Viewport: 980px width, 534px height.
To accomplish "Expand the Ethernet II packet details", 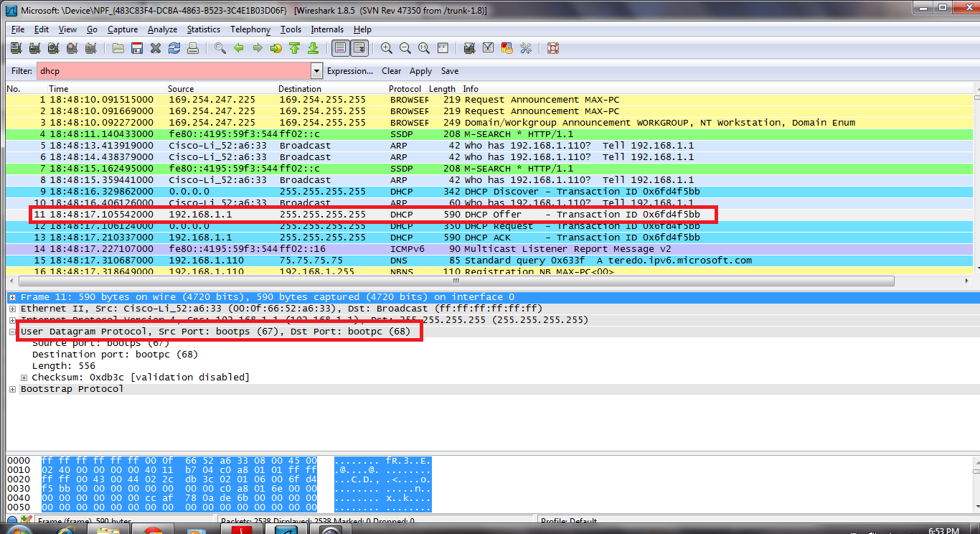I will point(12,308).
